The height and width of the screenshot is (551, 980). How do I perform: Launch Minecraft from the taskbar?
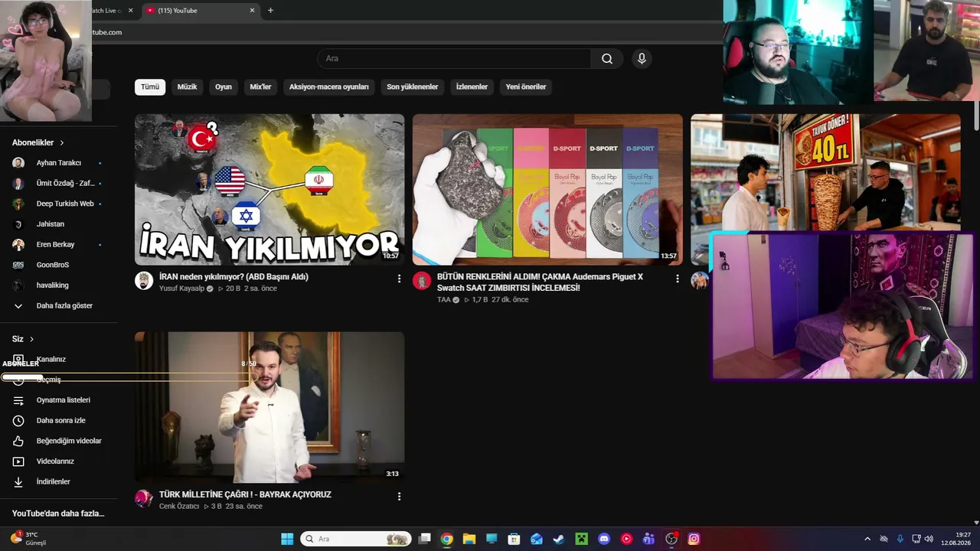click(581, 539)
